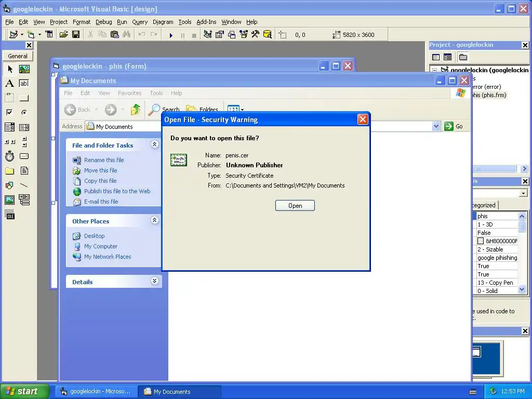Screen dimensions: 532x399
Task: Switch to General toolbox tab
Action: pos(18,56)
